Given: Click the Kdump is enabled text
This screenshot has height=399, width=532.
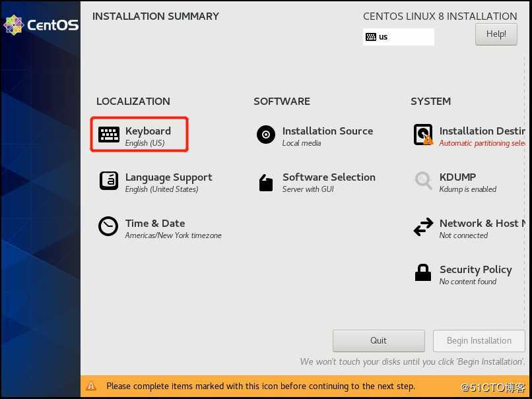Looking at the screenshot, I should 467,189.
